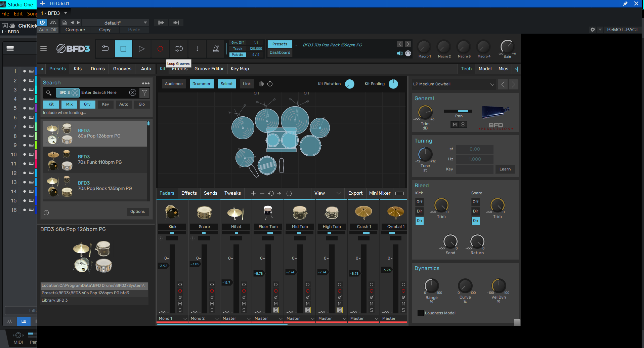Start playback with the play button
Screen dimensions: 644x348
[x=141, y=49]
